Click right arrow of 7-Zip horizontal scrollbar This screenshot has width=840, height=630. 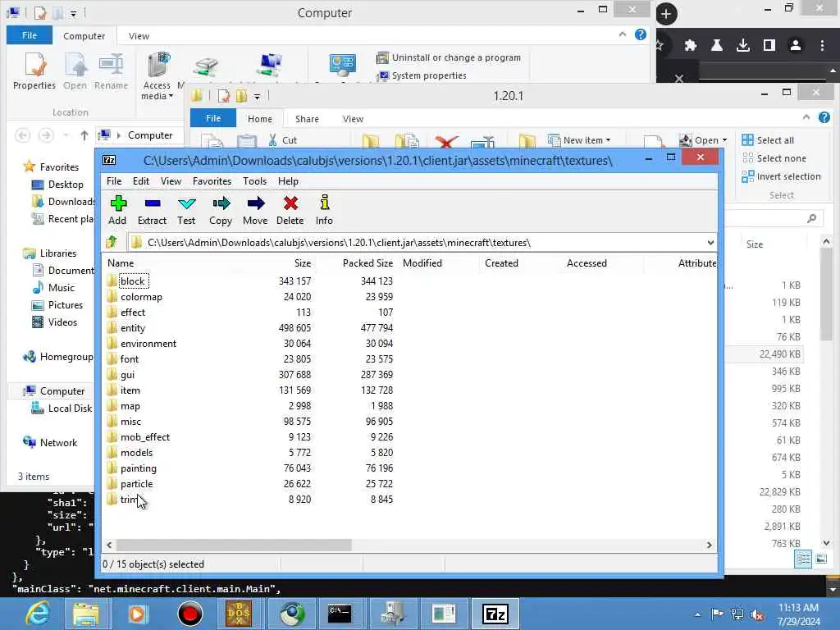click(x=710, y=545)
